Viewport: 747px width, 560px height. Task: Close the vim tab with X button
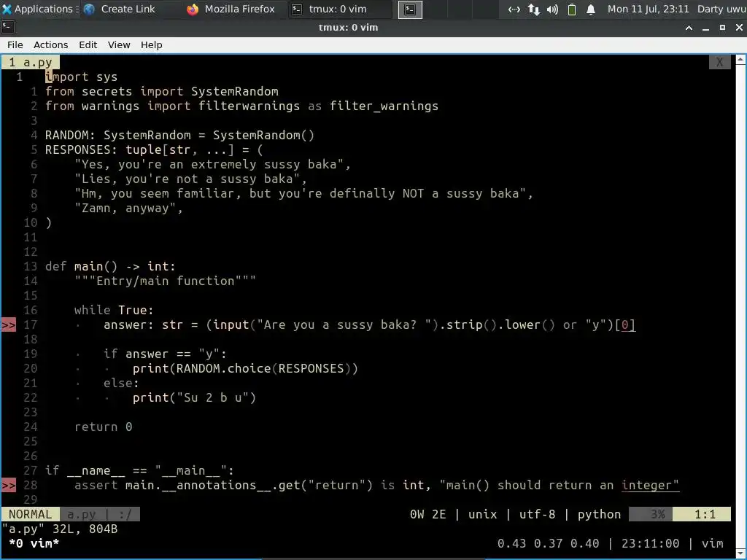[x=719, y=63]
